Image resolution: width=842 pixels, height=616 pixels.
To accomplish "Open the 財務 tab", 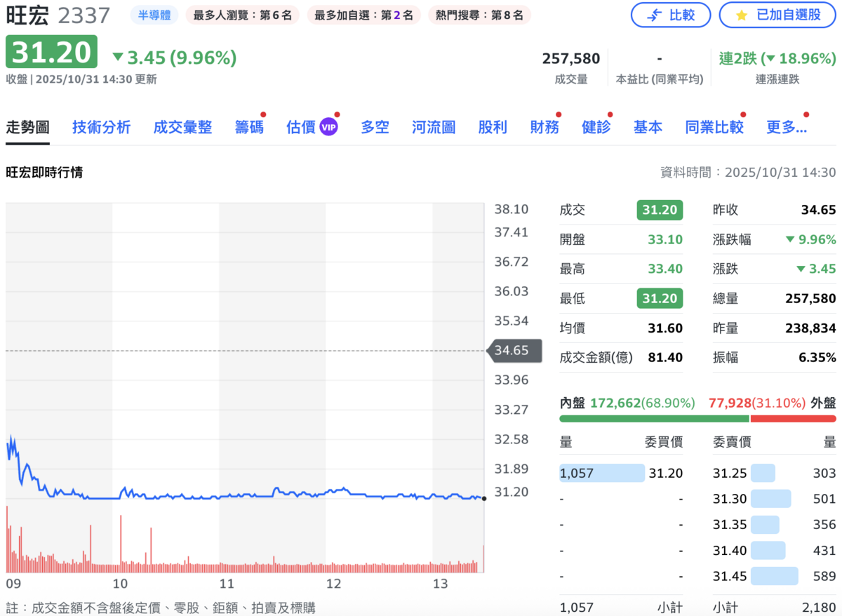I will coord(544,127).
